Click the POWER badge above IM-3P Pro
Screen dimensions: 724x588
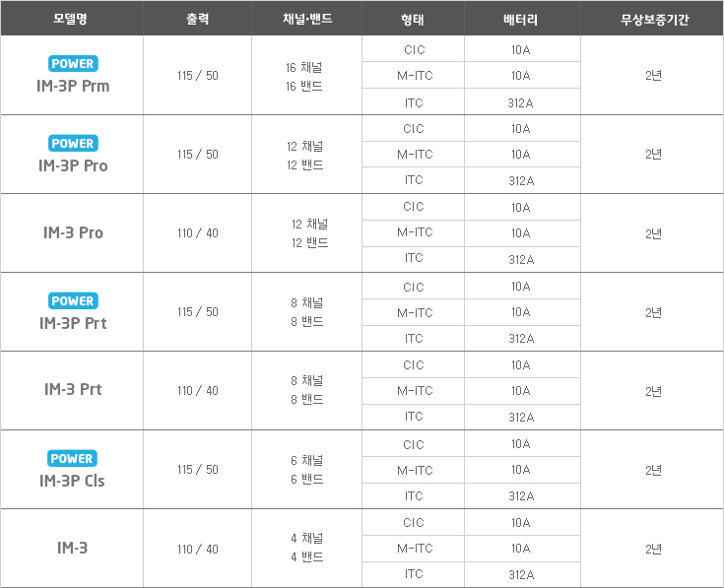[73, 144]
